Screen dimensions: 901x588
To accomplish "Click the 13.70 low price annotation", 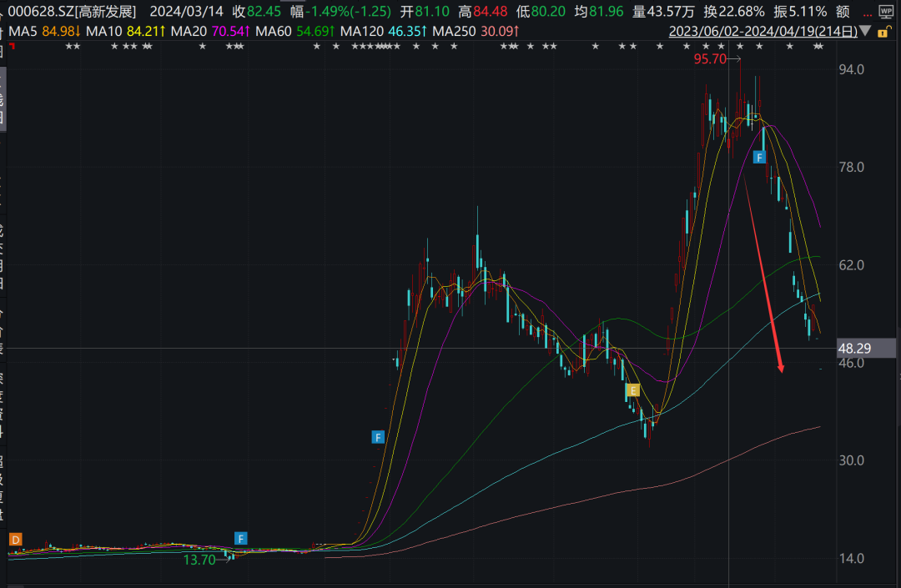I will pyautogui.click(x=200, y=560).
